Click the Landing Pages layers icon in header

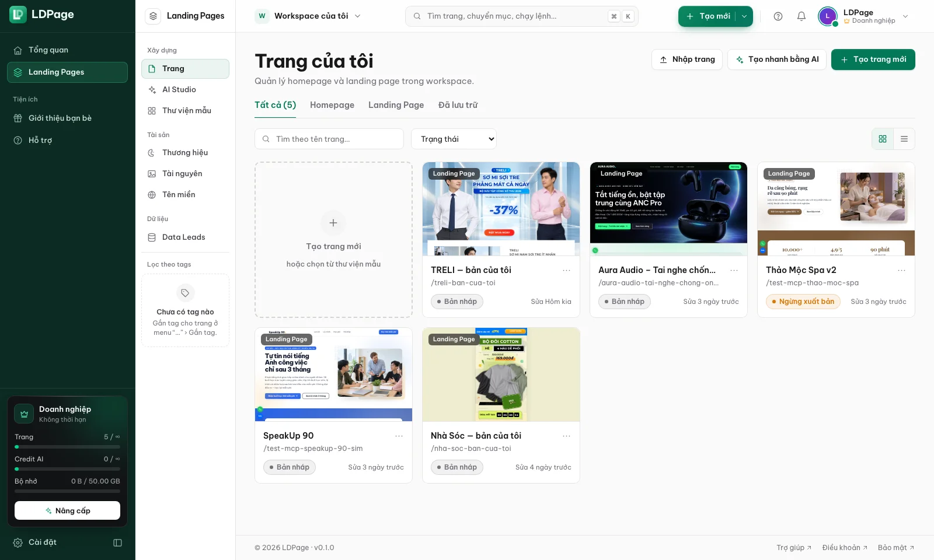coord(153,16)
